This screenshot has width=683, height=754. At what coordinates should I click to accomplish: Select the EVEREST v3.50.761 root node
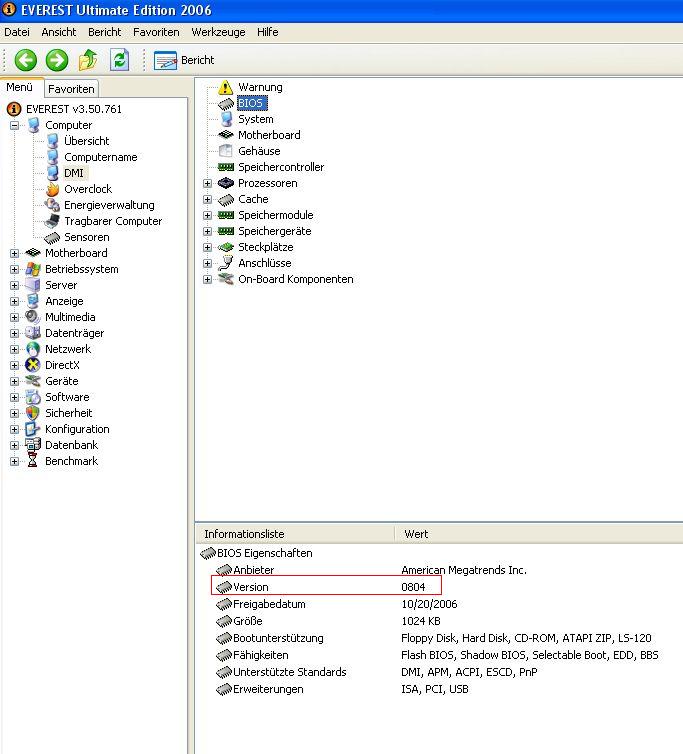point(74,109)
